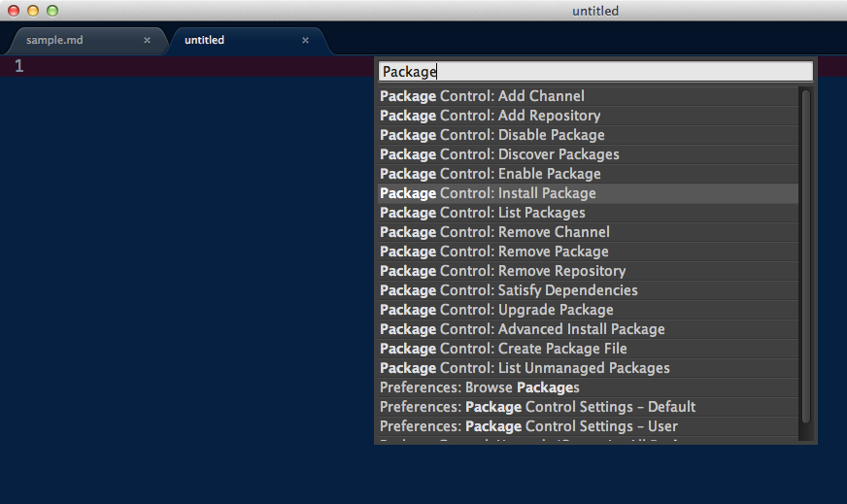Click the command palette scrollbar

[x=805, y=256]
